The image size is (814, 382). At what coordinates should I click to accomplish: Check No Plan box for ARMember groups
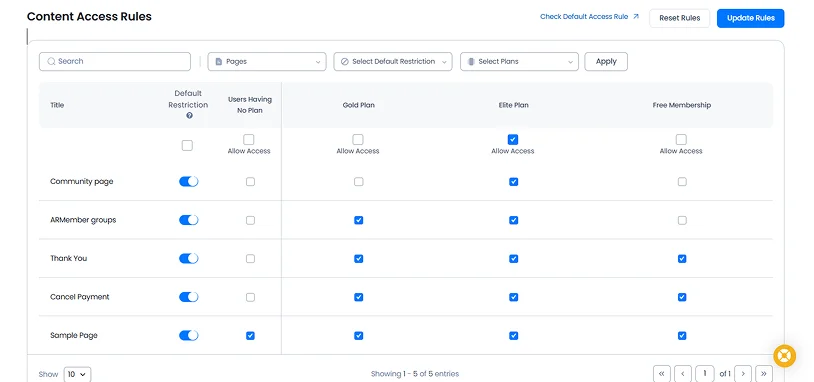(x=250, y=220)
